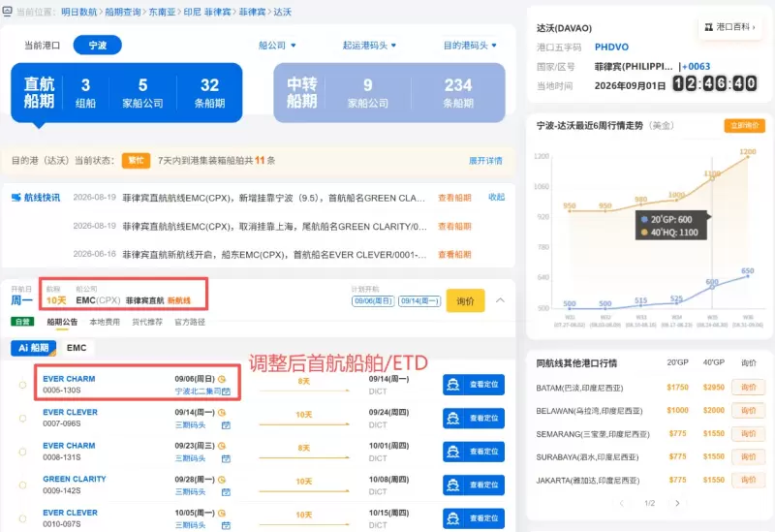Go to next page of 同航线其他港口行情
Screen dimensions: 775x532
(x=677, y=503)
